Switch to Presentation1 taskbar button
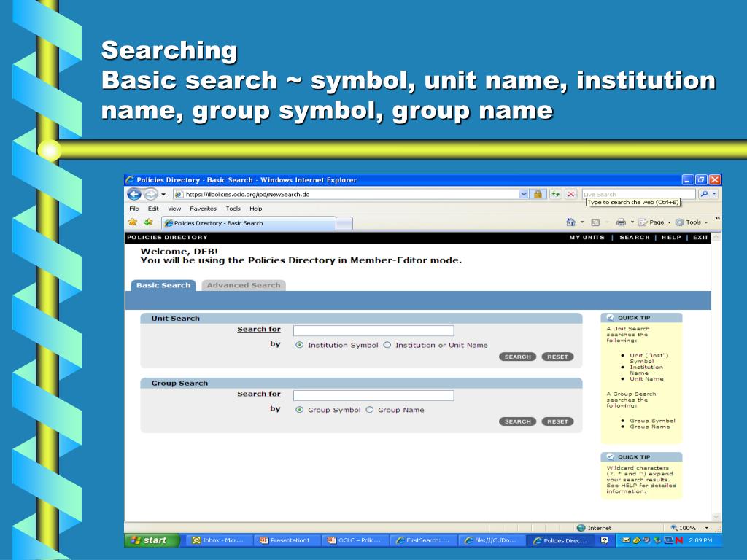This screenshot has width=747, height=560. [x=286, y=540]
